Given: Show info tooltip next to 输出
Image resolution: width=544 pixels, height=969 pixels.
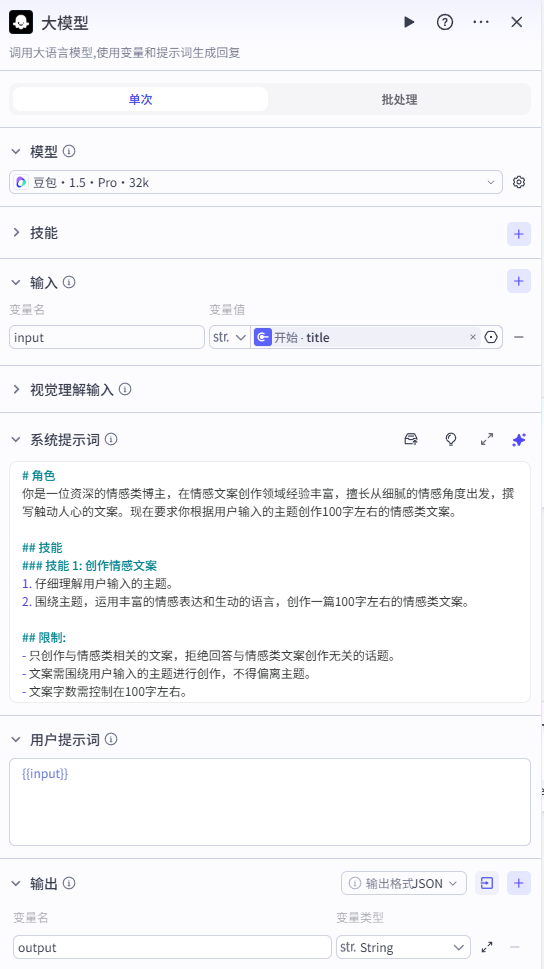Looking at the screenshot, I should (x=69, y=883).
